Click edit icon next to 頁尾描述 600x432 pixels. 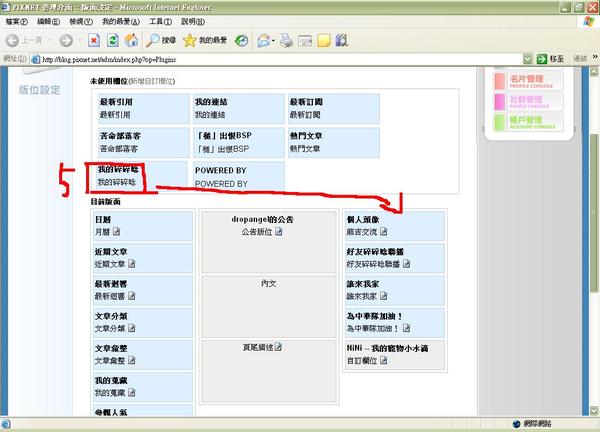coord(278,347)
